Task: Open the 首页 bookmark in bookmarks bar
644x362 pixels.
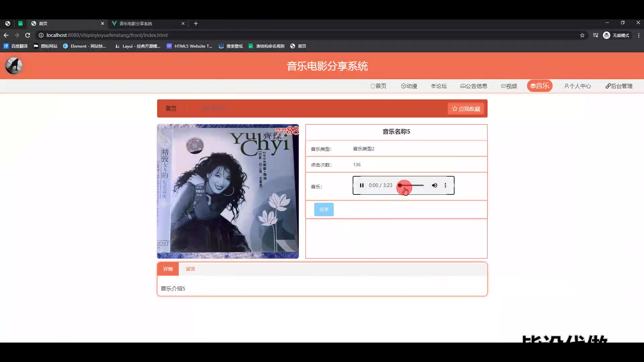Action: coord(298,46)
